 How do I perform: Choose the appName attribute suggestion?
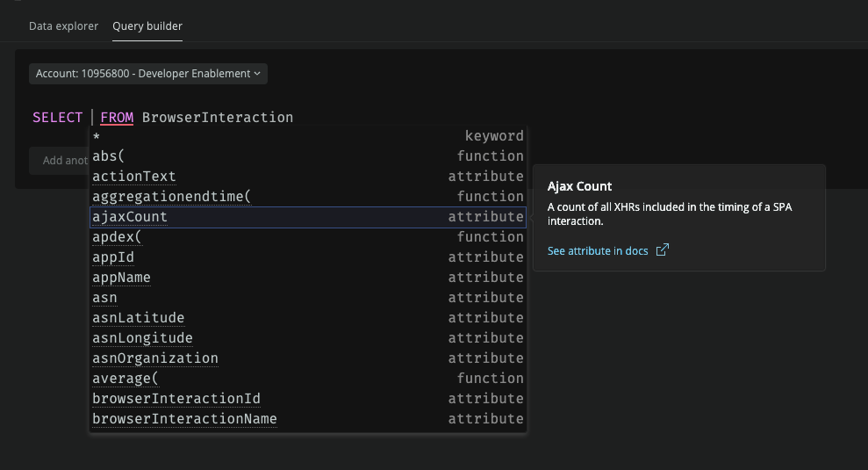(308, 278)
